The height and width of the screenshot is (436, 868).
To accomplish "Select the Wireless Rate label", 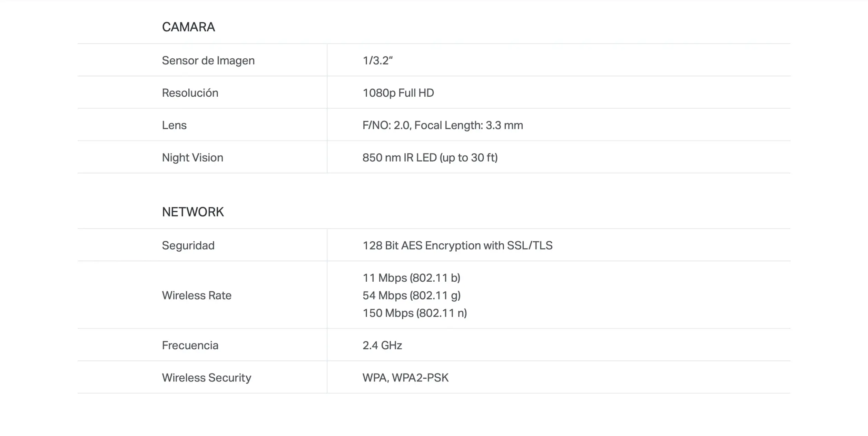I will (x=197, y=295).
